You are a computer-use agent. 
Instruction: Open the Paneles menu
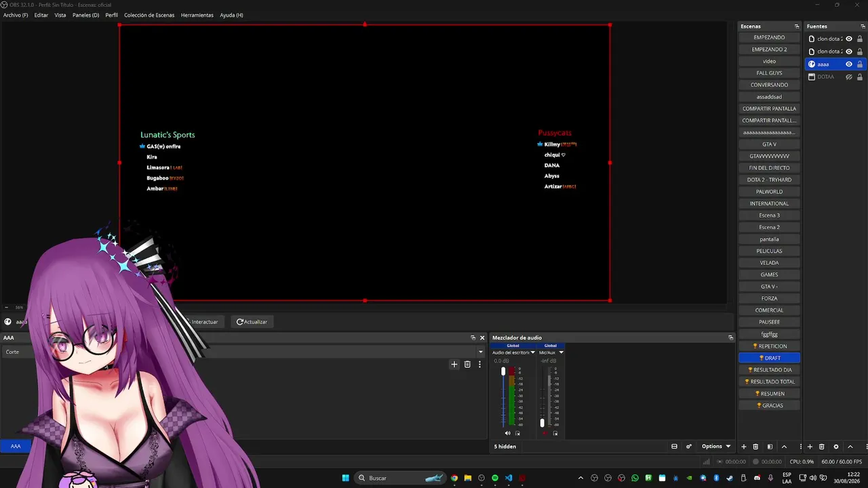85,15
